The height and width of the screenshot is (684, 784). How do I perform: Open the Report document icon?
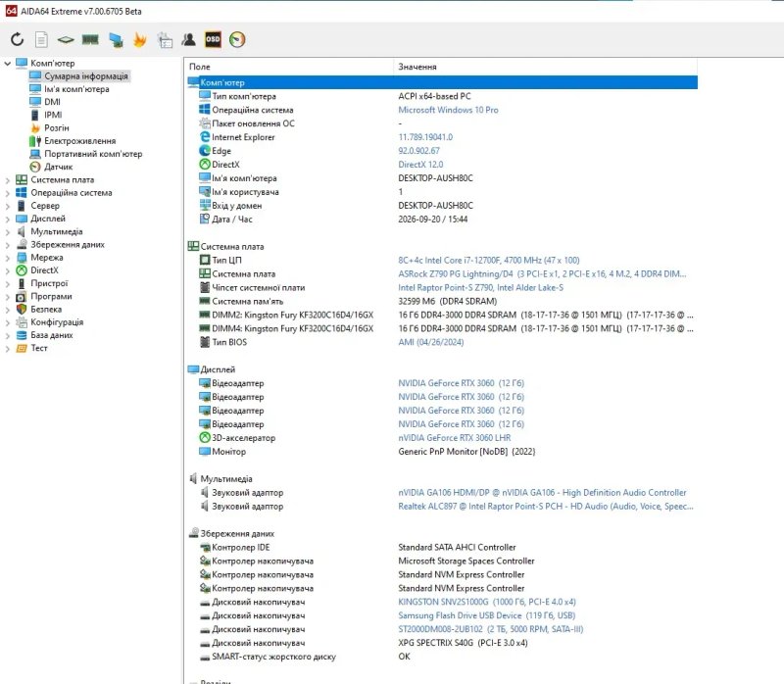41,39
